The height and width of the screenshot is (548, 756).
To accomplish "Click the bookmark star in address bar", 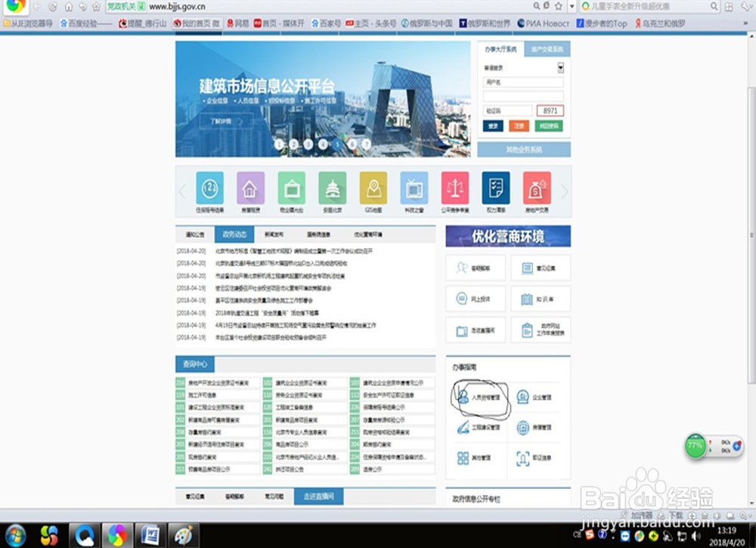I will point(559,6).
